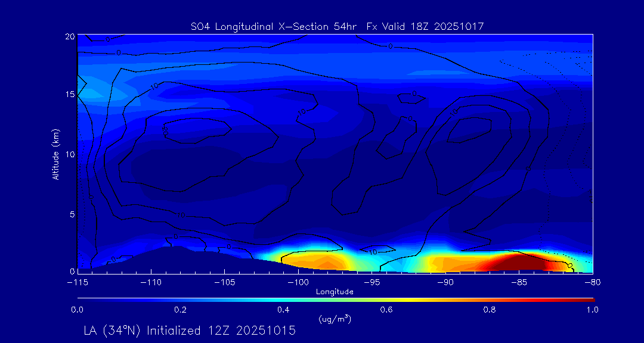Click the 0.6 label on the color scale
Viewport: 644px width, 343px height.
pyautogui.click(x=386, y=310)
